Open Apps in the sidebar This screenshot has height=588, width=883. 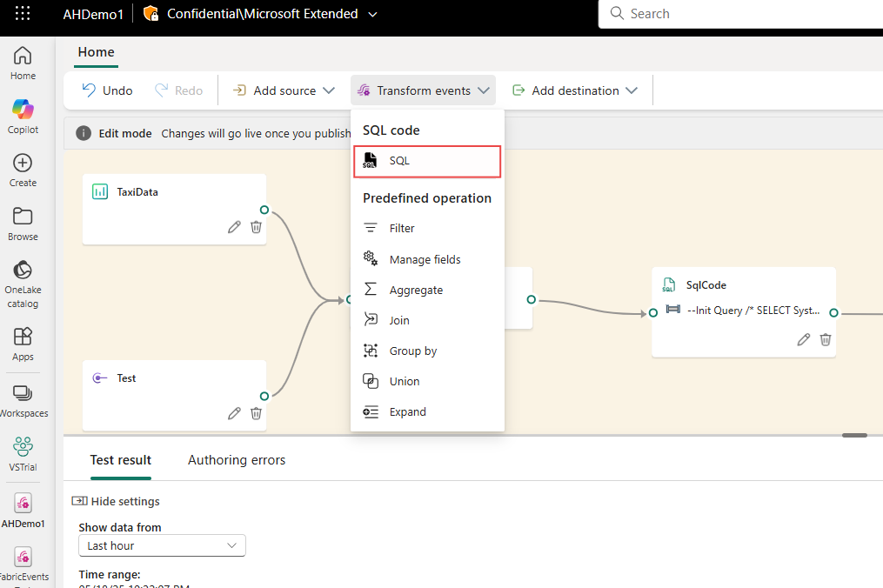pos(23,344)
